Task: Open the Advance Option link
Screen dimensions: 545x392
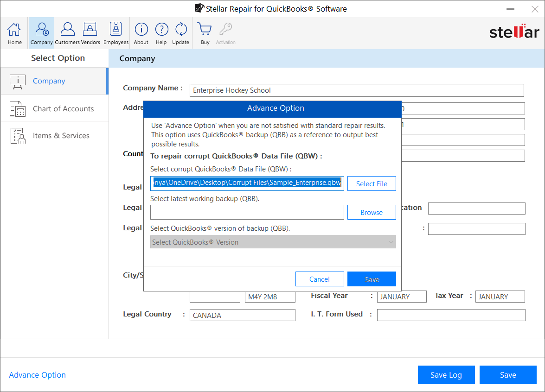Action: pos(37,375)
